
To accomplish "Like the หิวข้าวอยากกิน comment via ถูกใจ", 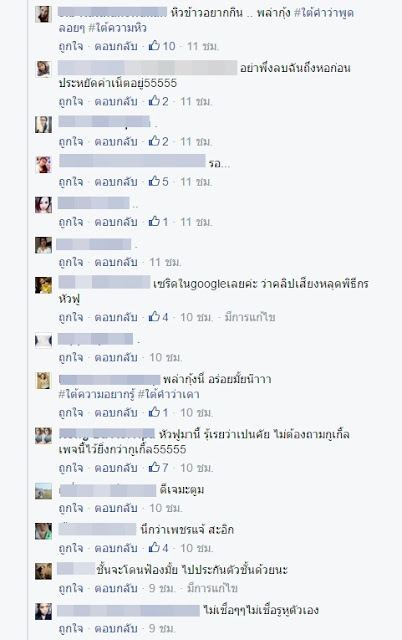I will [x=71, y=46].
